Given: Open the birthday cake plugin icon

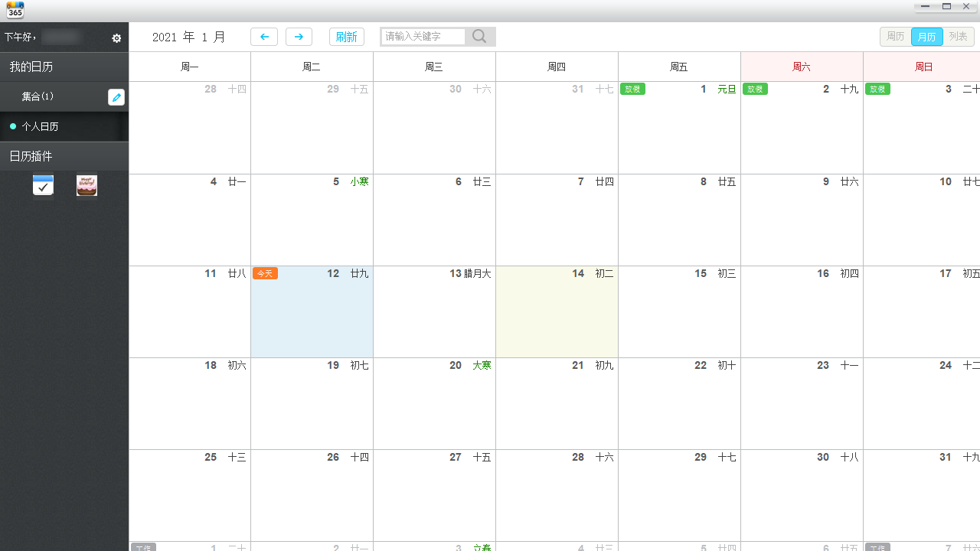Looking at the screenshot, I should tap(87, 185).
